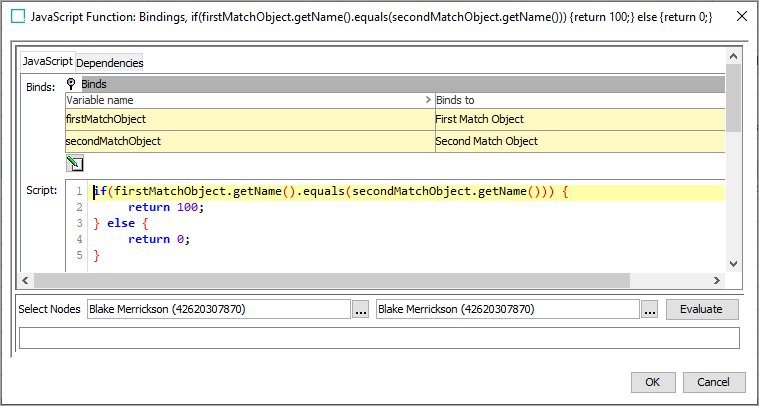Screen dimensions: 759x406
Task: Open browse button for first node field
Action: tap(361, 310)
